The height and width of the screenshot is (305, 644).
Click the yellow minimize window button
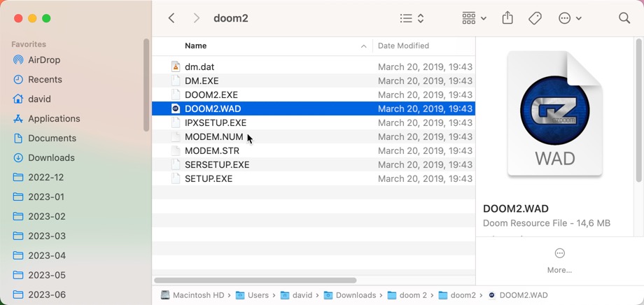tap(32, 18)
